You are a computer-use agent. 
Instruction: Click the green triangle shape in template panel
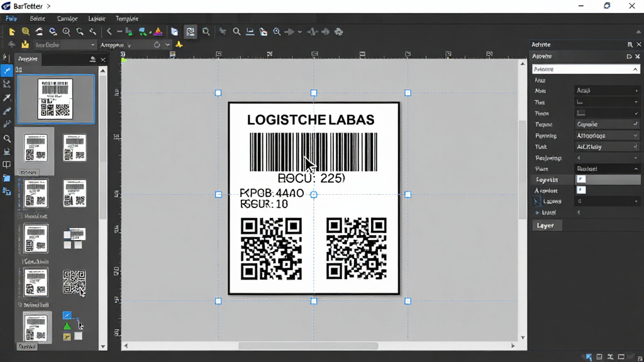tap(67, 326)
